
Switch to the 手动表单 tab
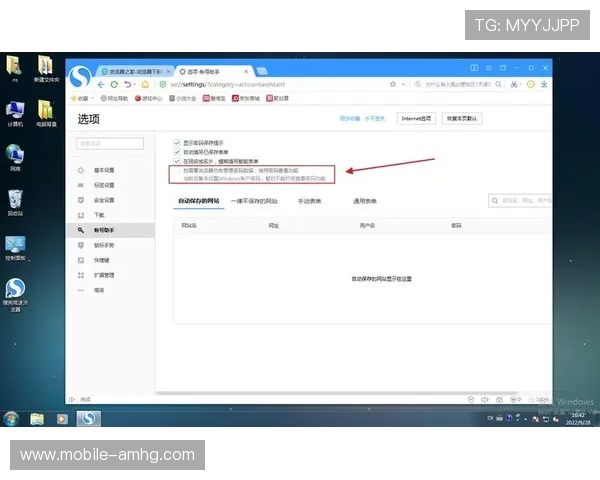coord(310,201)
